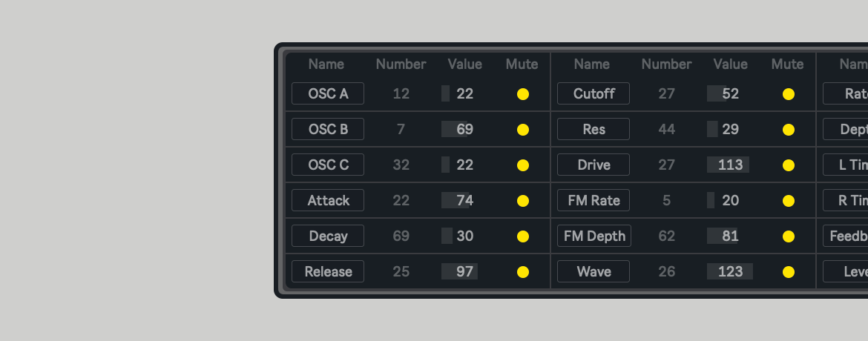Select the Decay name box

[328, 236]
